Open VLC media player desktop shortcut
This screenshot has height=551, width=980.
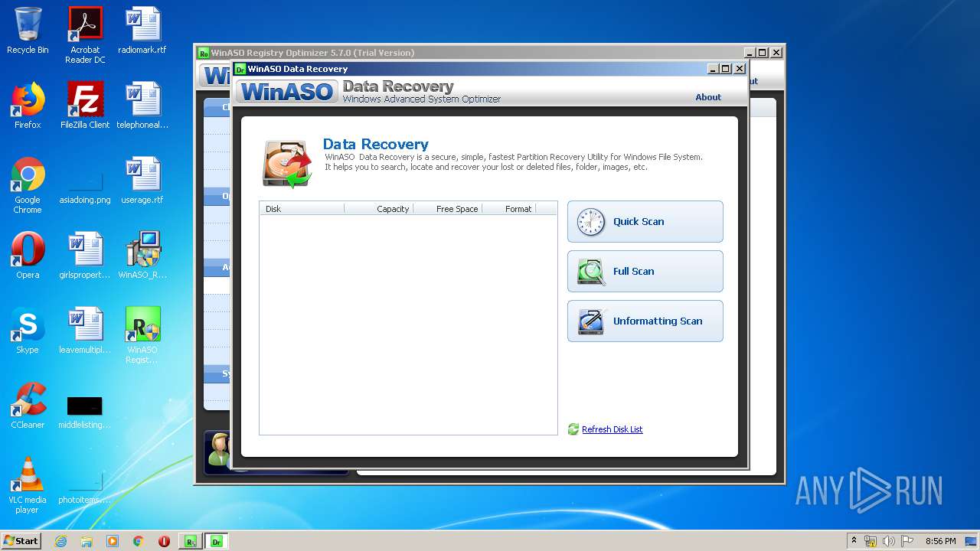28,485
